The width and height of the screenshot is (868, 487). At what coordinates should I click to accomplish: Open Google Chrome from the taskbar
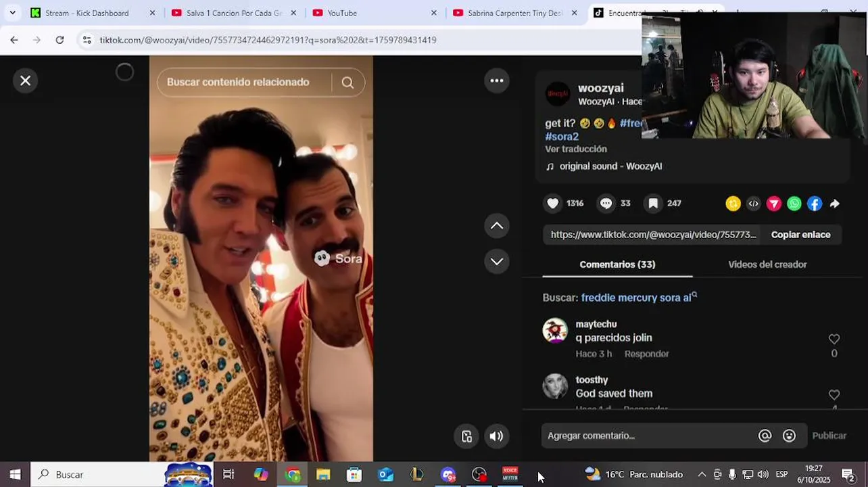tap(293, 475)
